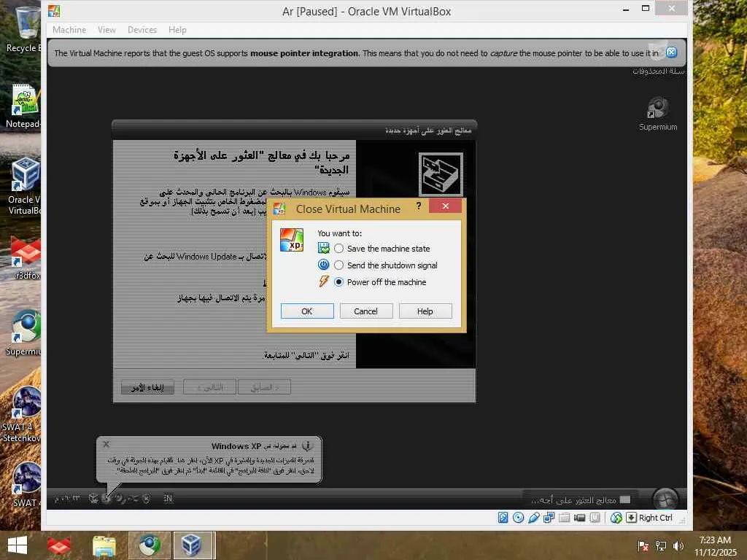Screen dimensions: 747x560
Task: Click Cancel in Close Virtual Machine dialog
Action: 366,311
